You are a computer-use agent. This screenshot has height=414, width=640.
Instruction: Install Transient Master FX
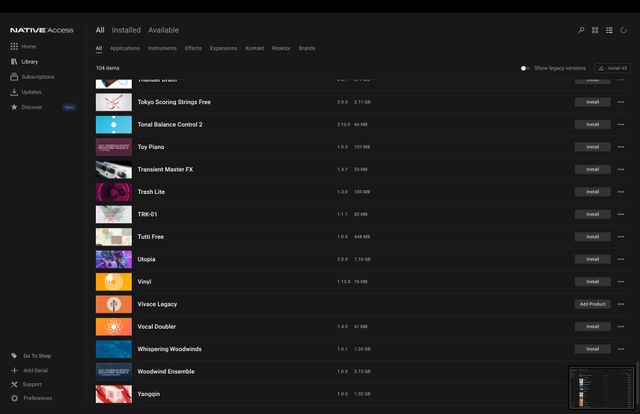pyautogui.click(x=593, y=169)
